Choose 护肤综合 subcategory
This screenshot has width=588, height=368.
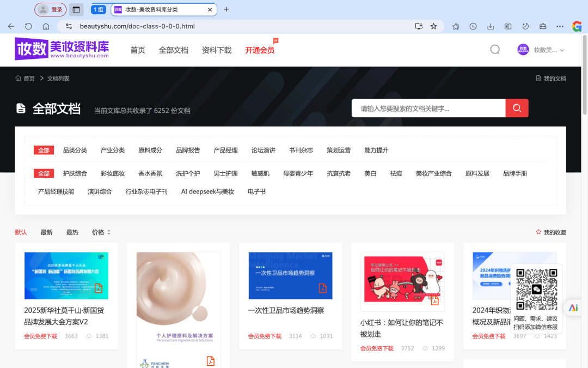(x=75, y=173)
